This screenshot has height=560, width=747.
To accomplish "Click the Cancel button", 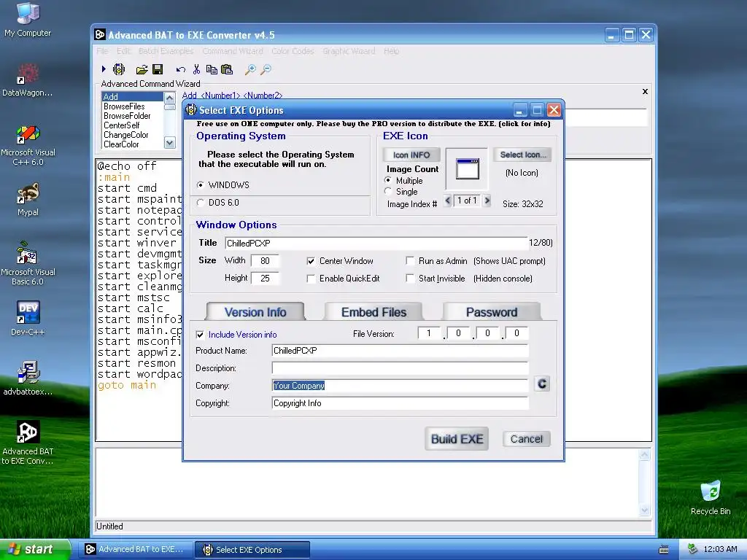I will (x=527, y=438).
